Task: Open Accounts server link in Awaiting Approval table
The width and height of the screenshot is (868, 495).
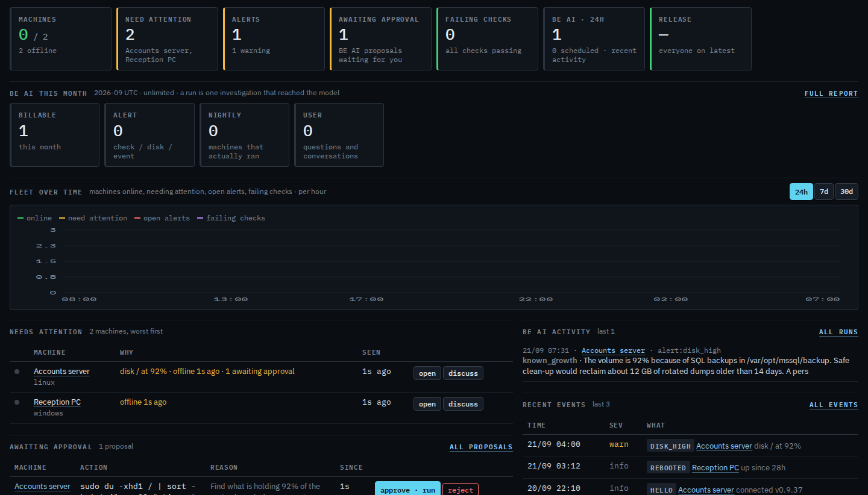Action: (x=42, y=487)
